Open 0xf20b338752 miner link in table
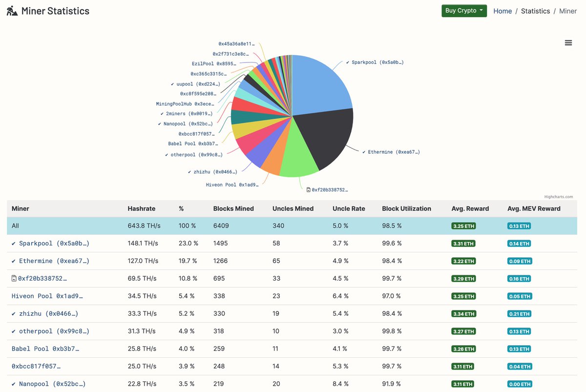 pos(42,278)
